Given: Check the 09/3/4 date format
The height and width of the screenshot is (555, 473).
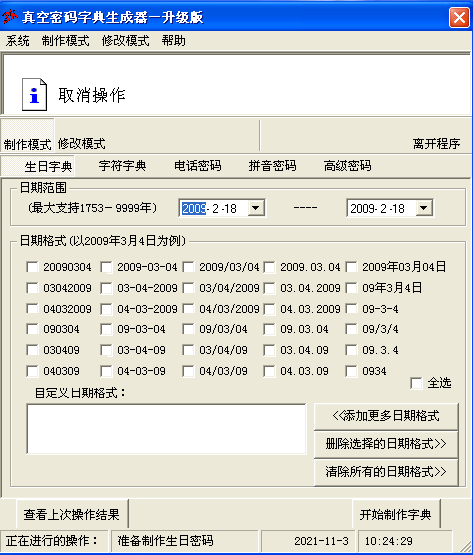Looking at the screenshot, I should [351, 329].
